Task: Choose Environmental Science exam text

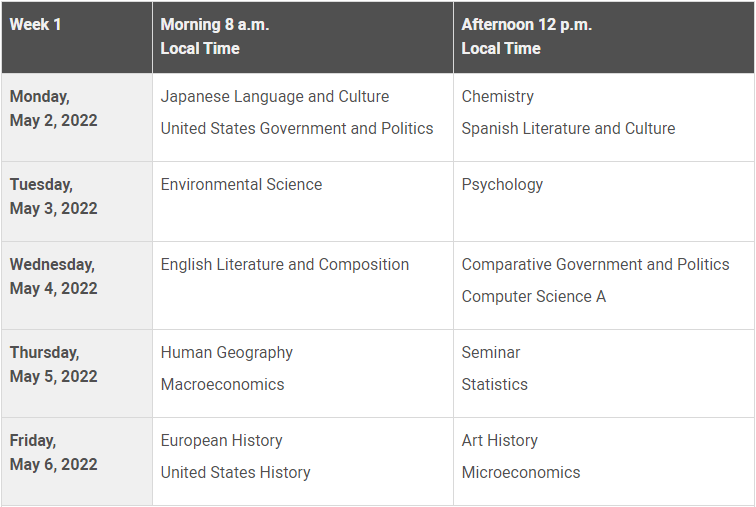Action: coord(241,185)
